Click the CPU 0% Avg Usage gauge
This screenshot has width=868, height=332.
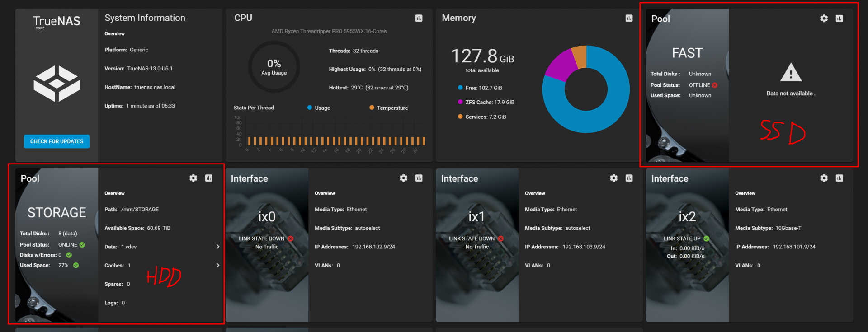point(274,67)
